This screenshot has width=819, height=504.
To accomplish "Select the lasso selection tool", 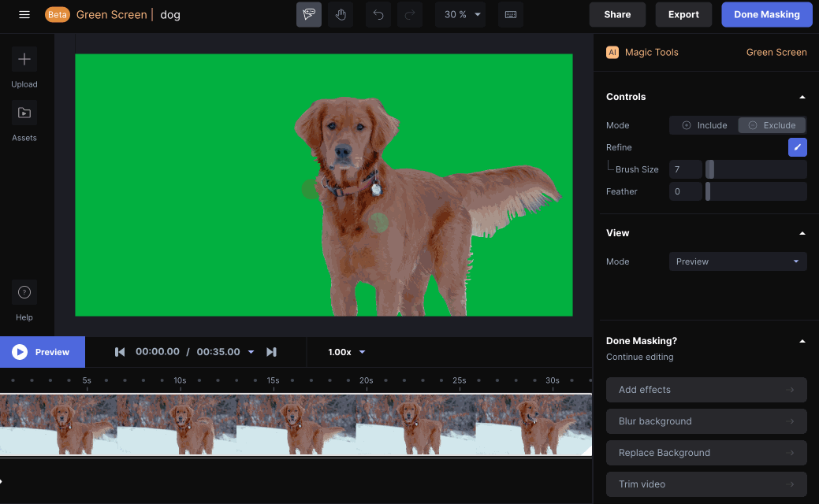I will pyautogui.click(x=308, y=14).
